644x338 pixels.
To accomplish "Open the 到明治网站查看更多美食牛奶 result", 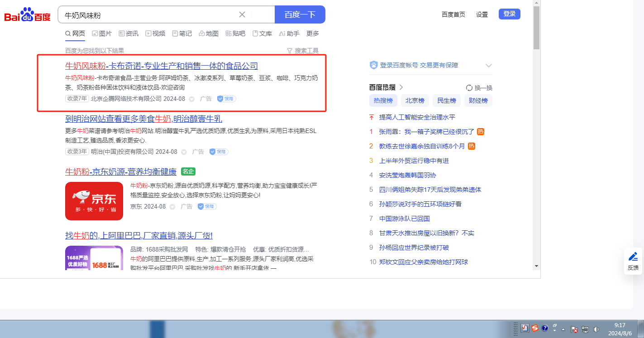I will point(144,119).
